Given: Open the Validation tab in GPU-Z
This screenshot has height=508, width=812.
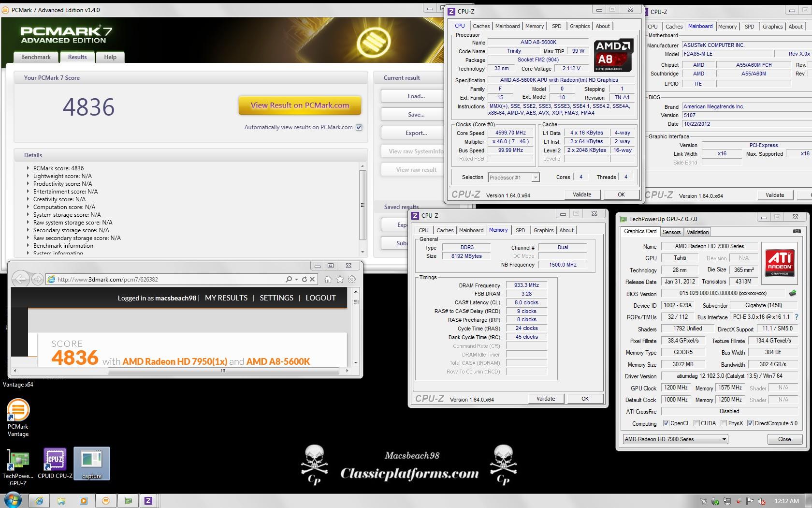Looking at the screenshot, I should (697, 232).
